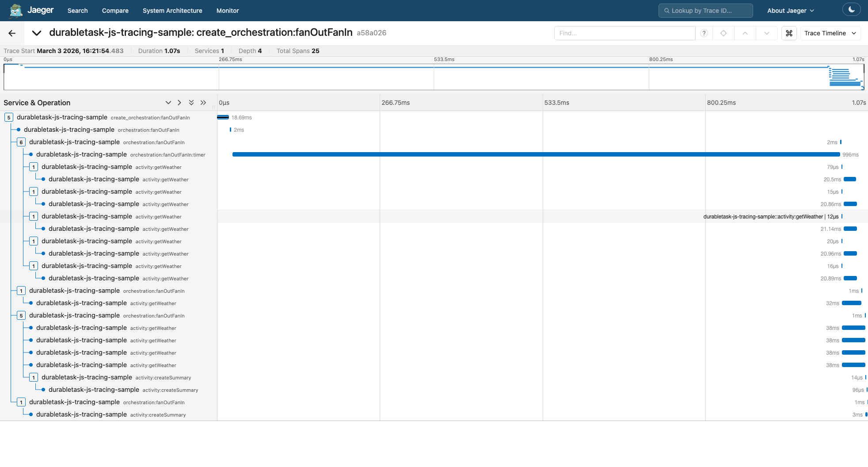Click the Duration 1.07s label
The height and width of the screenshot is (467, 868).
(159, 51)
